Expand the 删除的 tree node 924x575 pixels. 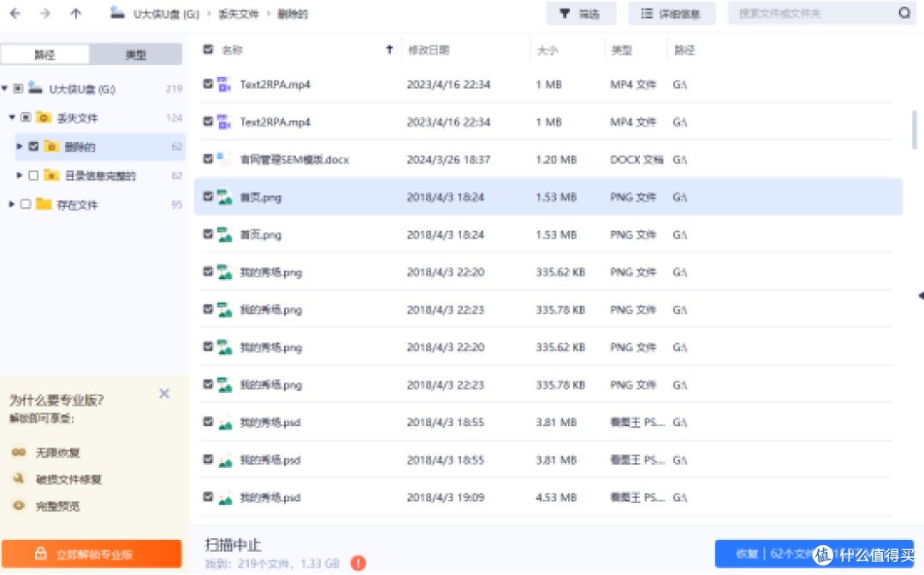point(20,146)
